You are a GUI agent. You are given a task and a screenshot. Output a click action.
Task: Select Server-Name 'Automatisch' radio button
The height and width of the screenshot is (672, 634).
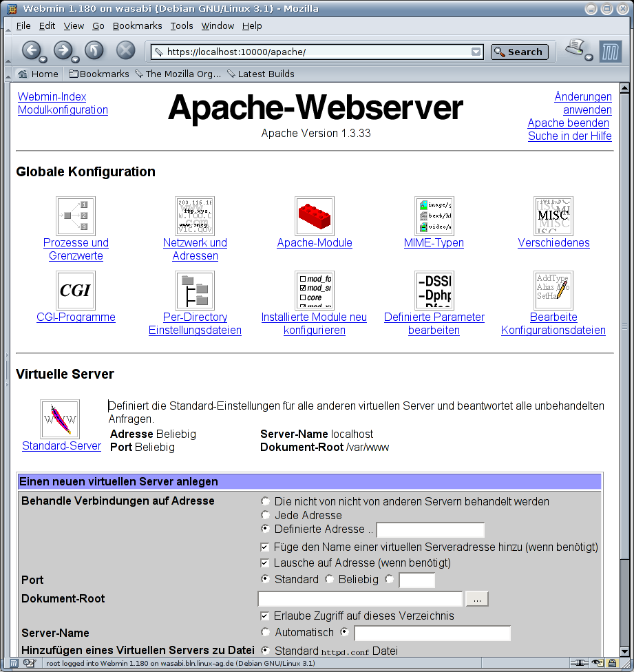click(x=266, y=631)
